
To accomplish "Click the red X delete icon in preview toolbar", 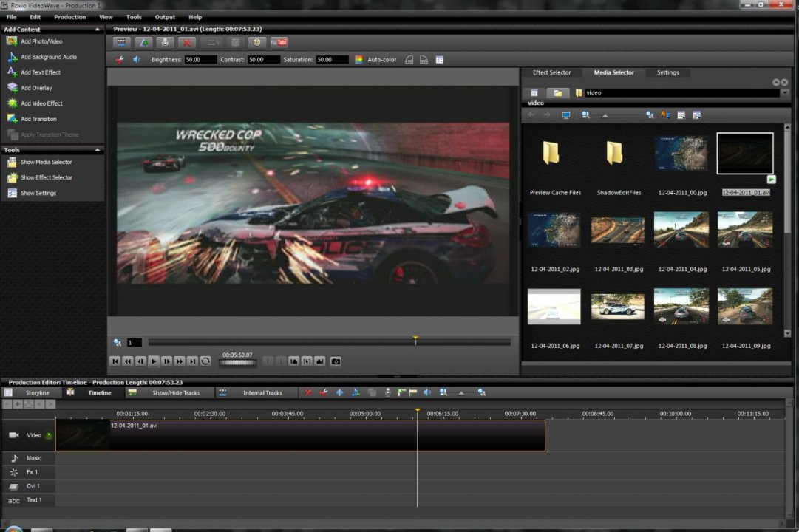I will [x=187, y=43].
